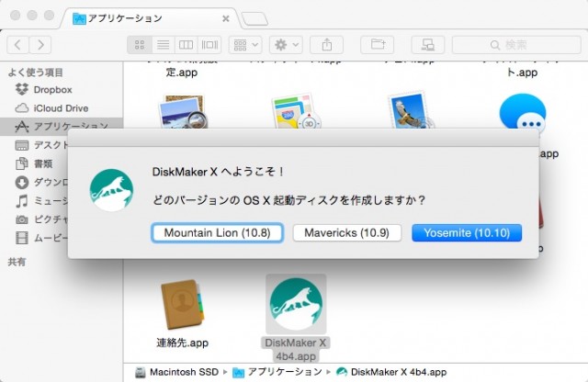Create a new folder via toolbar icon

pyautogui.click(x=378, y=45)
